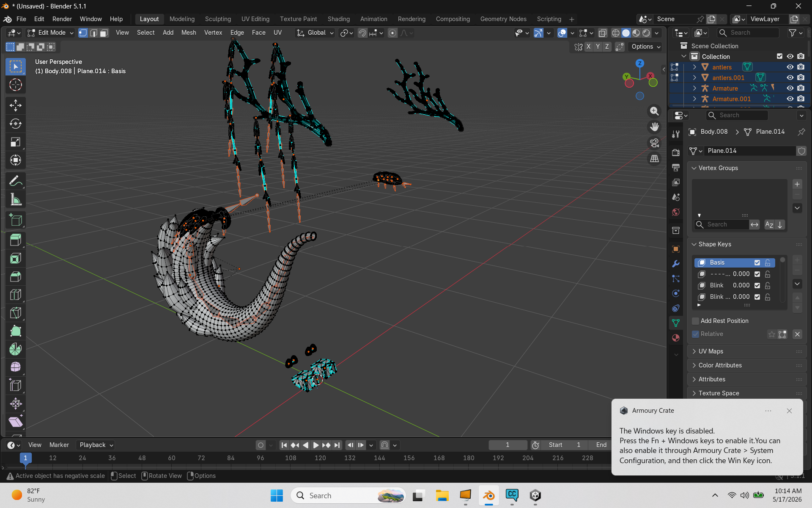Open the Edit Mode dropdown

[x=50, y=33]
